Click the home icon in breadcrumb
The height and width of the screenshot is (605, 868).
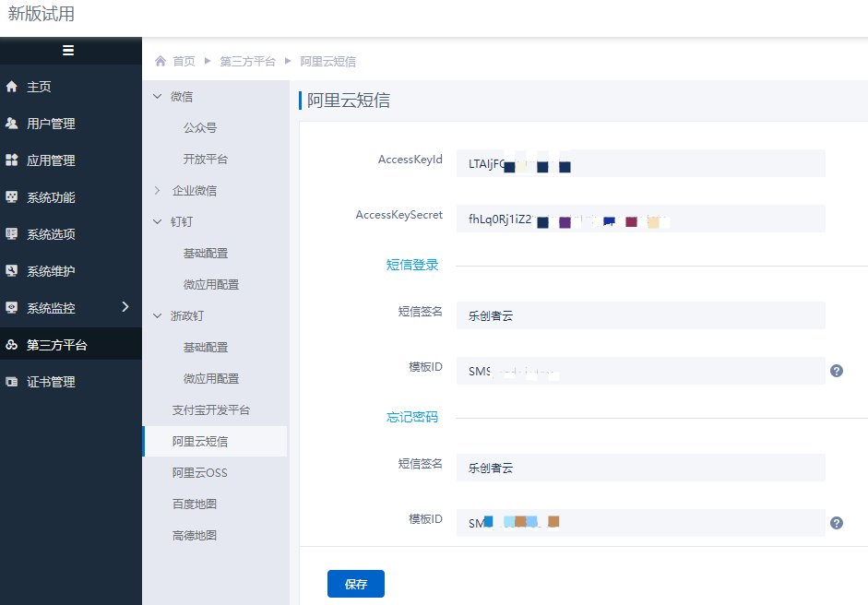pos(161,62)
